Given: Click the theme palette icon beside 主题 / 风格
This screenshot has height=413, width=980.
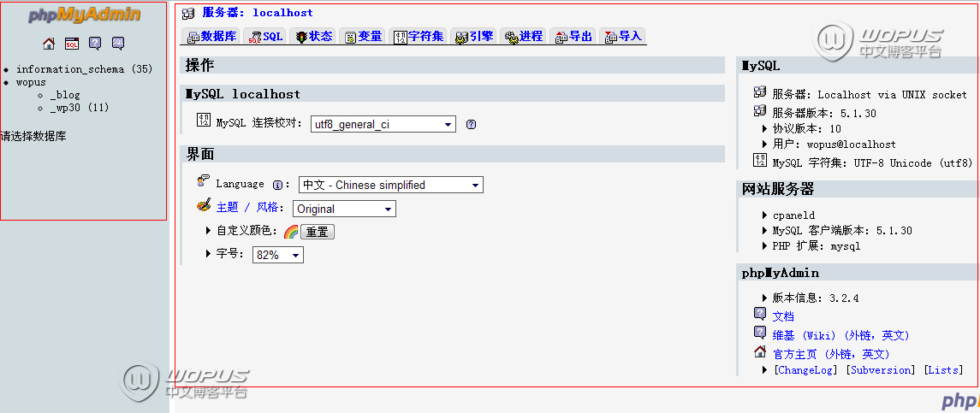Looking at the screenshot, I should (204, 205).
